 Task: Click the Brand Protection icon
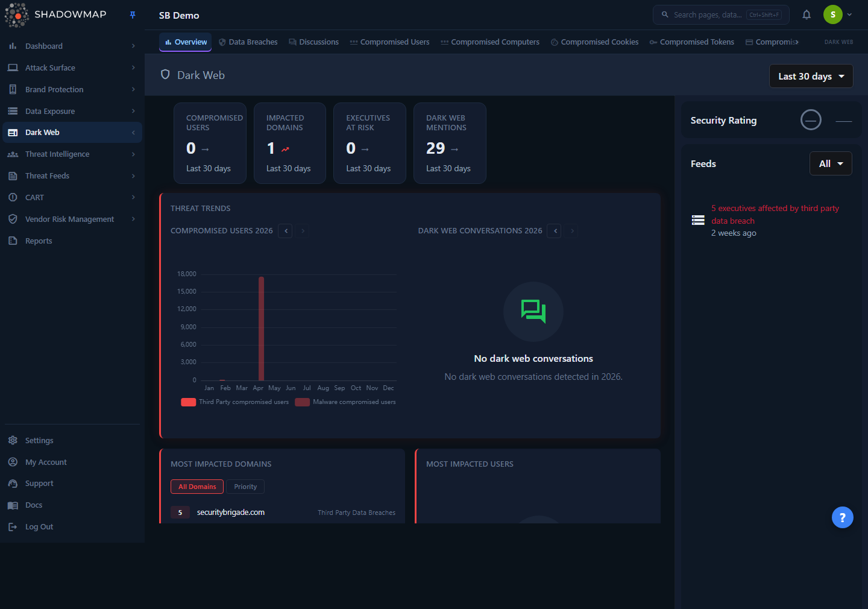(13, 89)
